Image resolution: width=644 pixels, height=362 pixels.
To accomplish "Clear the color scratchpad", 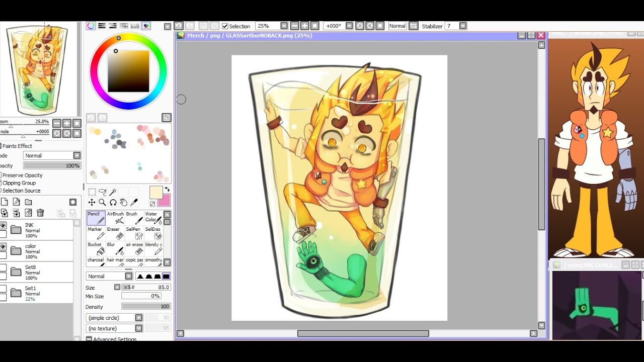I will [167, 118].
